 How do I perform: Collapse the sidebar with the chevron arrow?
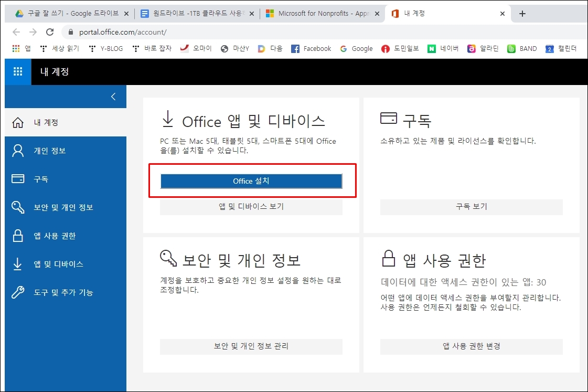pyautogui.click(x=113, y=97)
